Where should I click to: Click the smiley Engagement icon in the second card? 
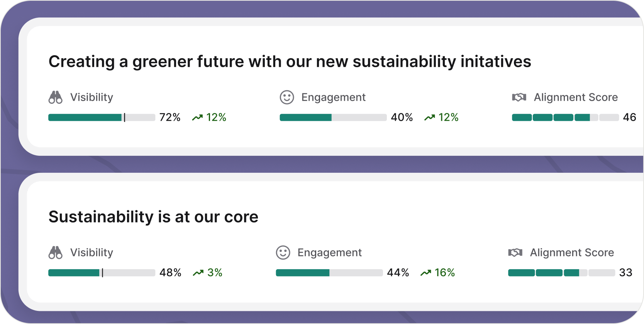click(x=283, y=253)
